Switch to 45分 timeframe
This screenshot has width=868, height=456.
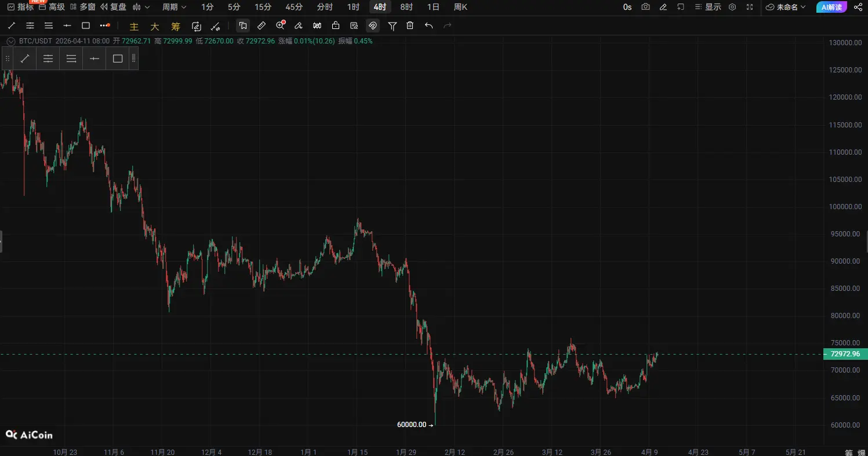point(294,7)
